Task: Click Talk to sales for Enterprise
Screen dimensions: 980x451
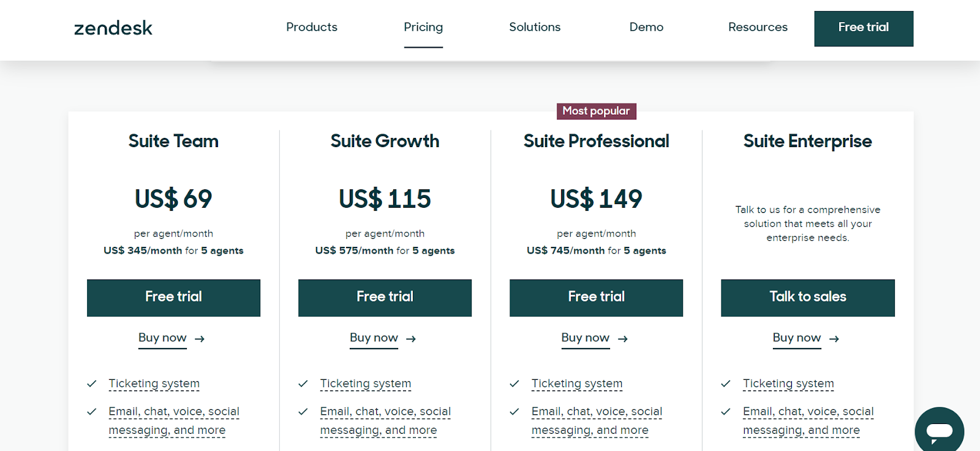Action: (x=808, y=298)
